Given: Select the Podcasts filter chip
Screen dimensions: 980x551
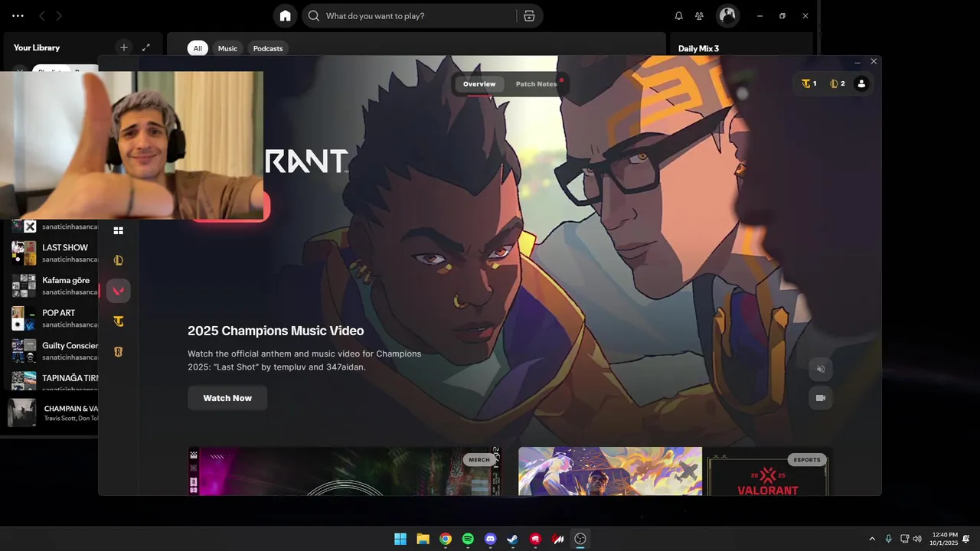Looking at the screenshot, I should [268, 48].
